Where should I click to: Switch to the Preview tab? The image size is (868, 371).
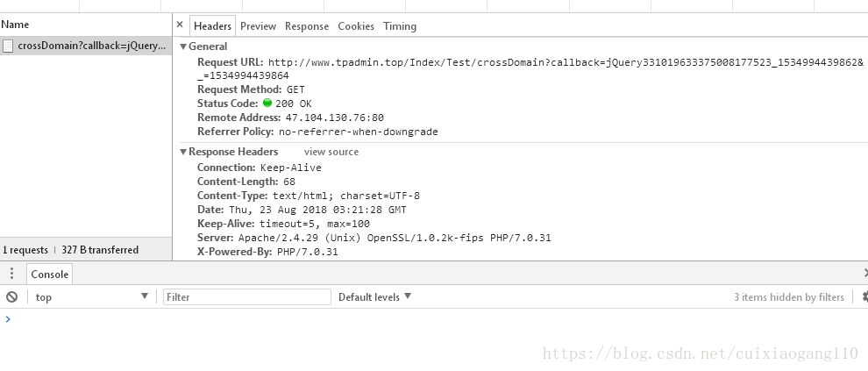(x=258, y=26)
